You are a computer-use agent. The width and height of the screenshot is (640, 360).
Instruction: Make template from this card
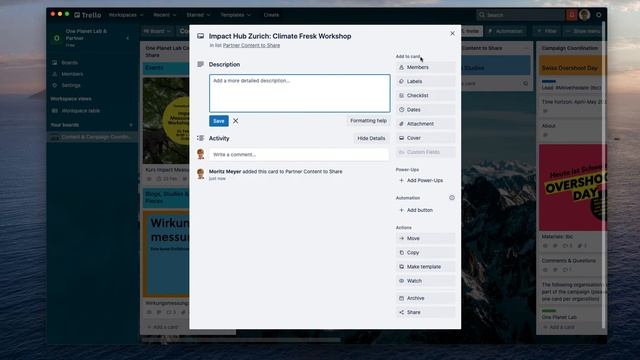click(425, 267)
